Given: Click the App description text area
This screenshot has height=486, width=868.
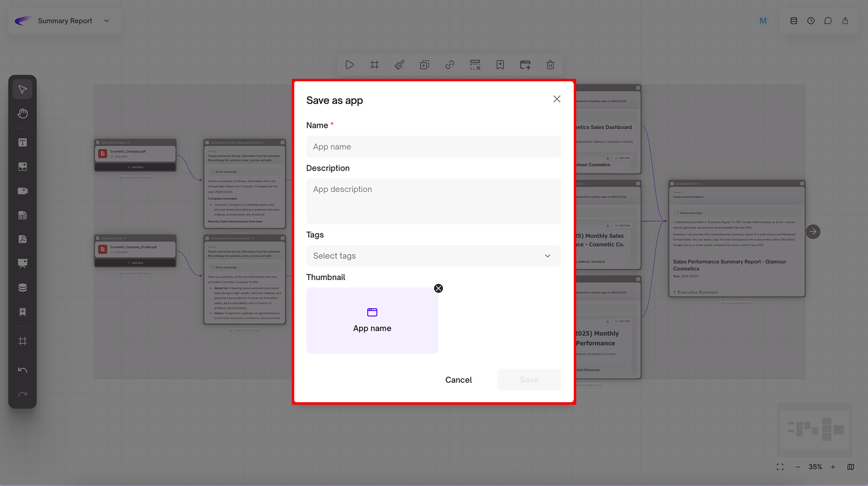Looking at the screenshot, I should 433,201.
